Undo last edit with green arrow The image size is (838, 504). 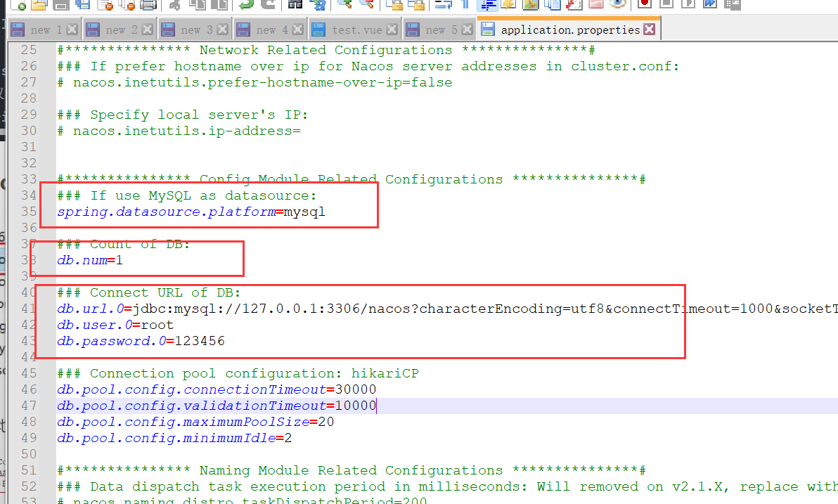(x=246, y=5)
